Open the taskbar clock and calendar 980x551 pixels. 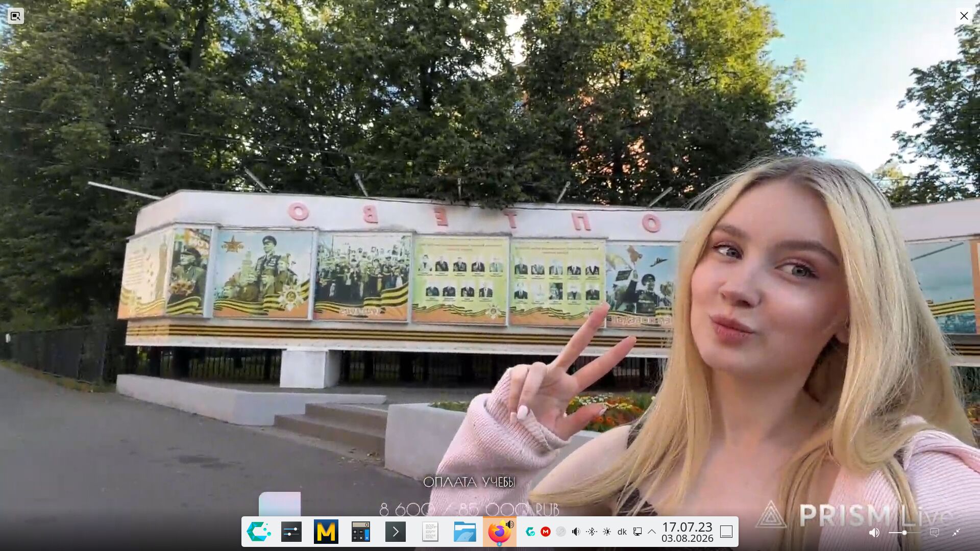(x=687, y=532)
